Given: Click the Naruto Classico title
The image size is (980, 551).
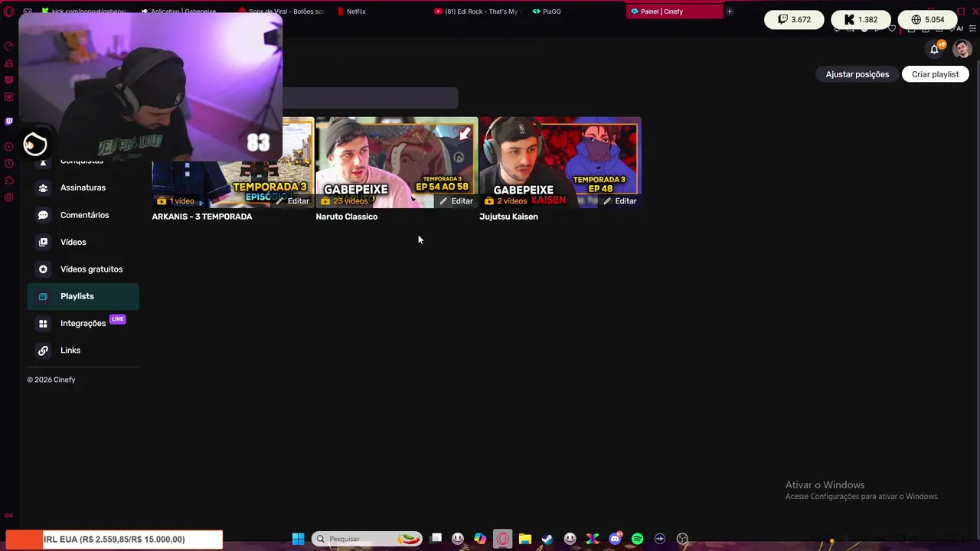Looking at the screenshot, I should point(347,217).
